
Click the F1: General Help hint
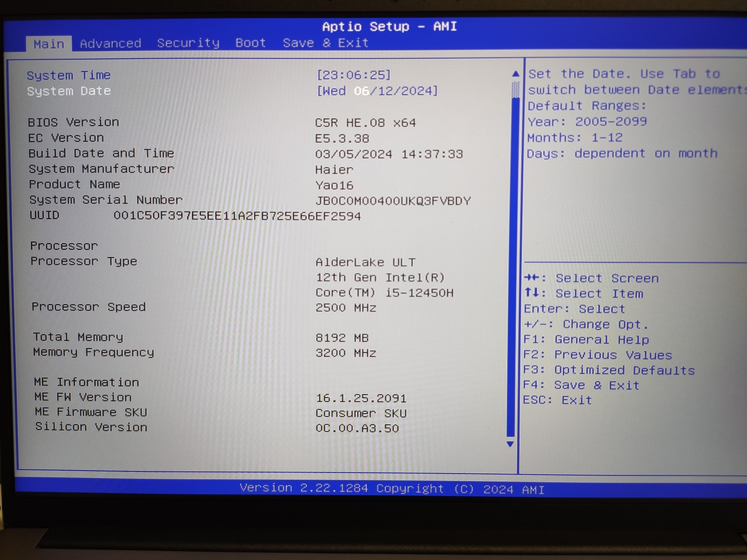point(586,339)
